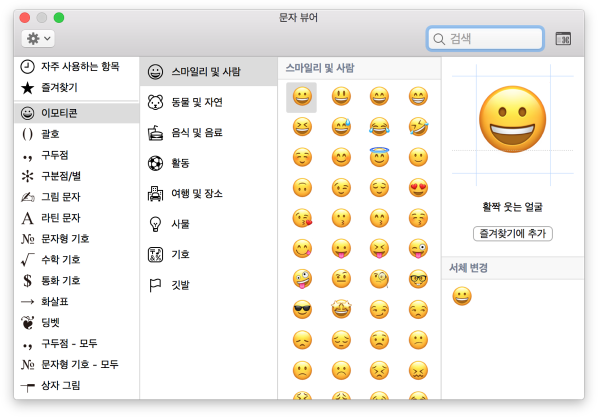
Task: Select the winking face emoji
Action: click(x=341, y=188)
